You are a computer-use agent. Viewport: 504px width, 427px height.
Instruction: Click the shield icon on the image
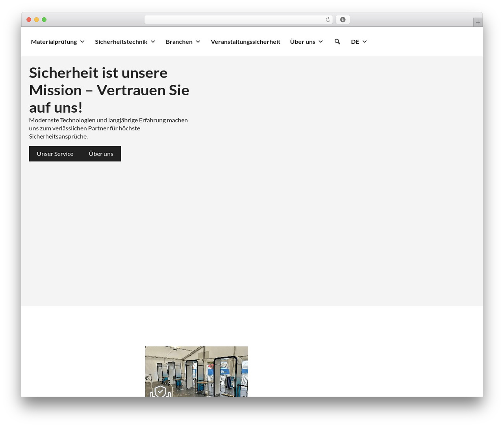click(x=160, y=392)
